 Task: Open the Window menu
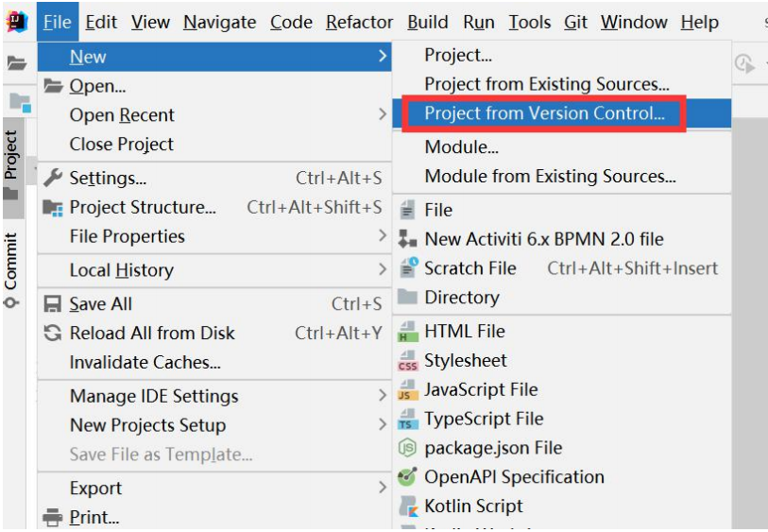coord(634,22)
